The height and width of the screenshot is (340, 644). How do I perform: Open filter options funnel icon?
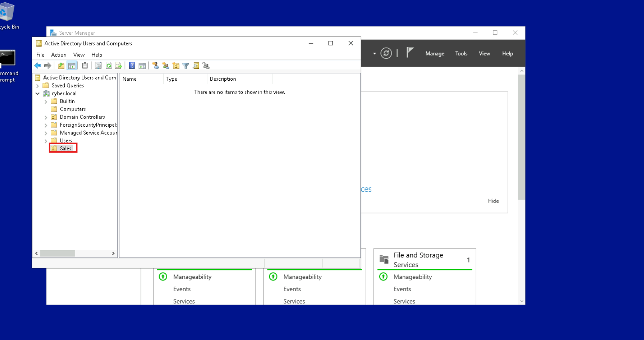pos(186,66)
